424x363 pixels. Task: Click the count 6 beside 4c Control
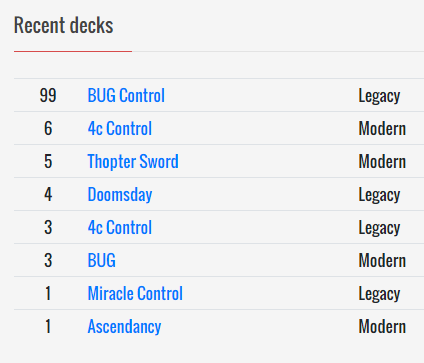(x=48, y=128)
